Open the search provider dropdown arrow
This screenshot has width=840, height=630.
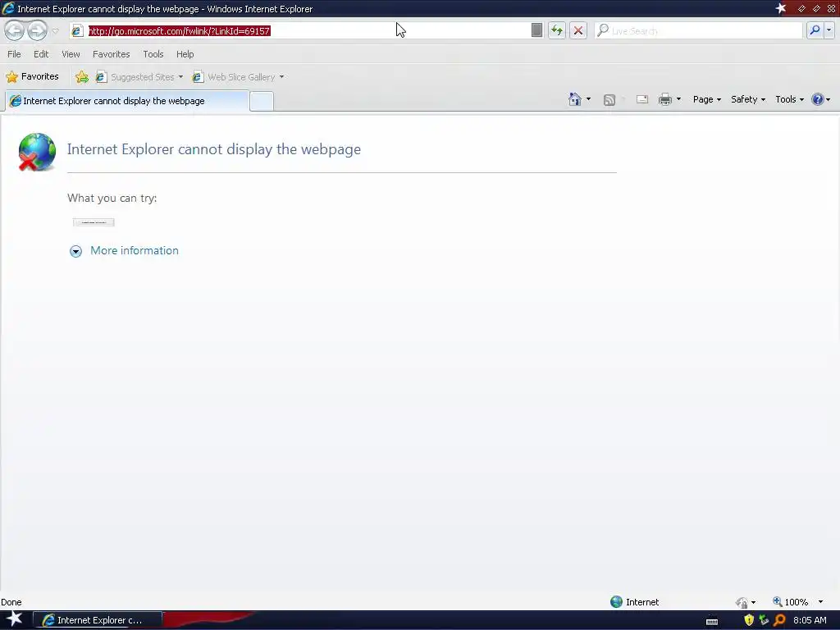829,30
